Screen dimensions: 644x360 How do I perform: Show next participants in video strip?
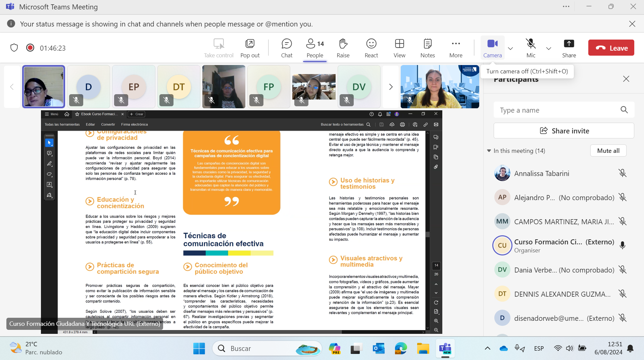pos(391,87)
